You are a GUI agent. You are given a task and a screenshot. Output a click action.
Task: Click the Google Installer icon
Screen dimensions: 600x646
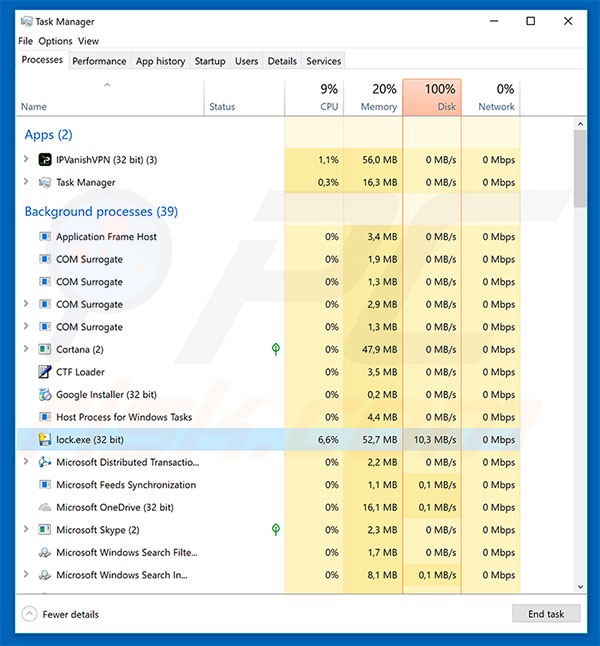pyautogui.click(x=45, y=395)
